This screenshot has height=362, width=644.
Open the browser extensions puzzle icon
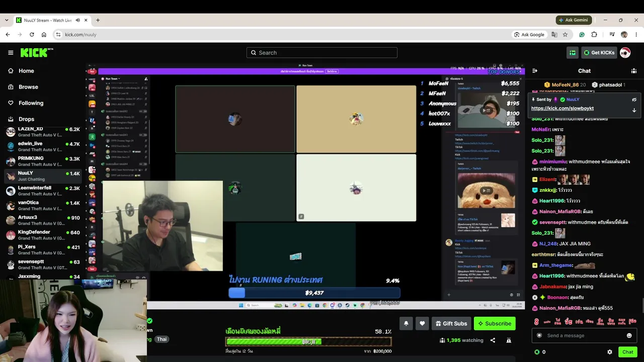(x=594, y=35)
